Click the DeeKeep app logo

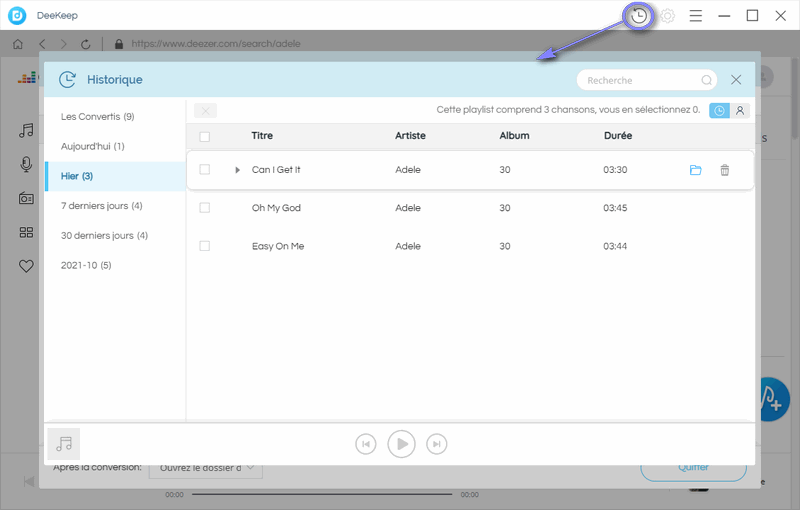[x=17, y=16]
